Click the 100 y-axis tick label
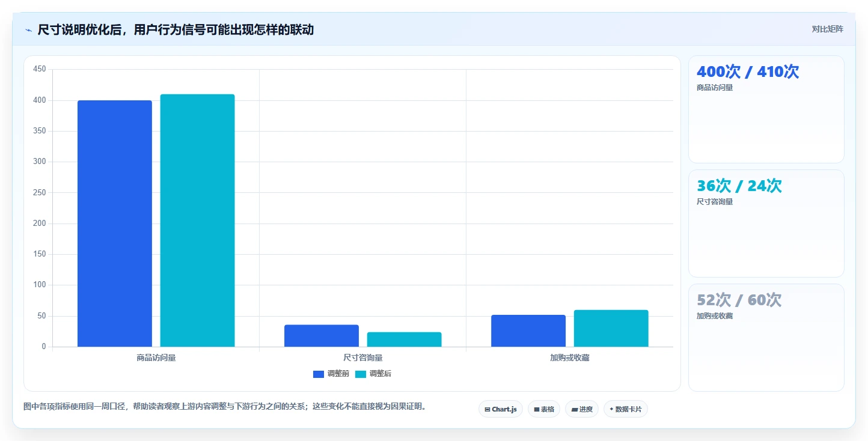 (x=40, y=285)
